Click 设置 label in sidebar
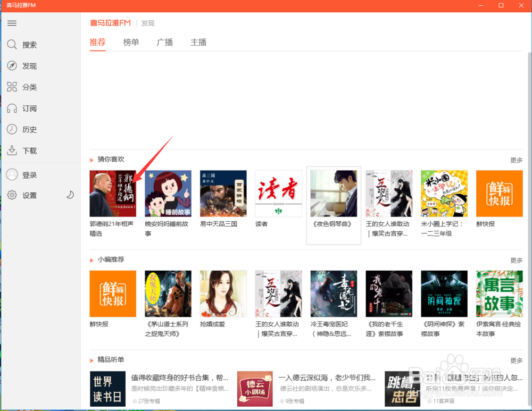Viewport: 532px width, 411px height. click(29, 195)
